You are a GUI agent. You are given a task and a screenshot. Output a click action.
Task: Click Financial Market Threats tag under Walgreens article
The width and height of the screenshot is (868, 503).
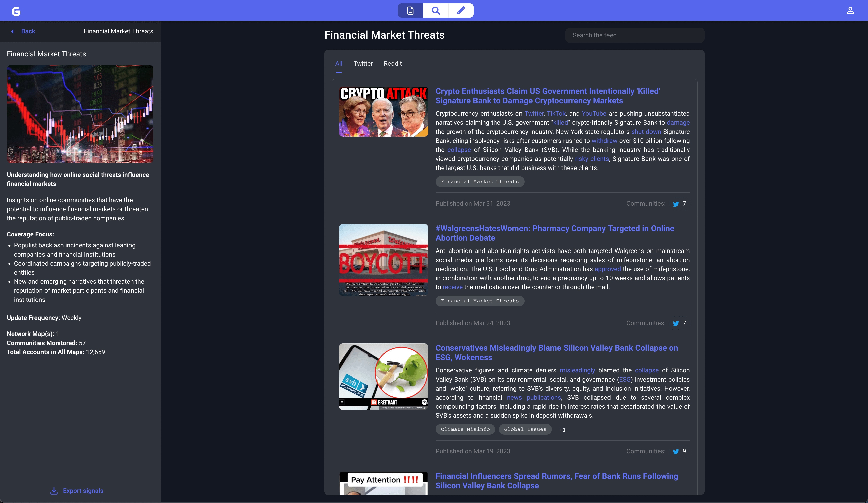tap(480, 301)
